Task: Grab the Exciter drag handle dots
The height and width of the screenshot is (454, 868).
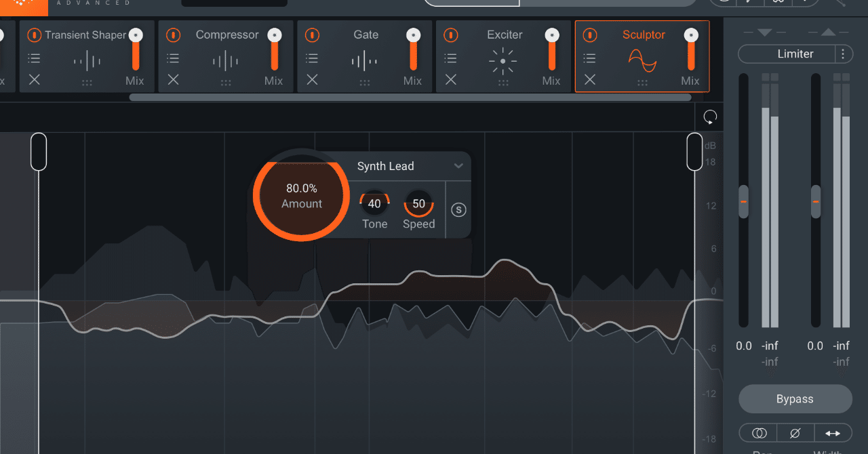Action: 503,83
